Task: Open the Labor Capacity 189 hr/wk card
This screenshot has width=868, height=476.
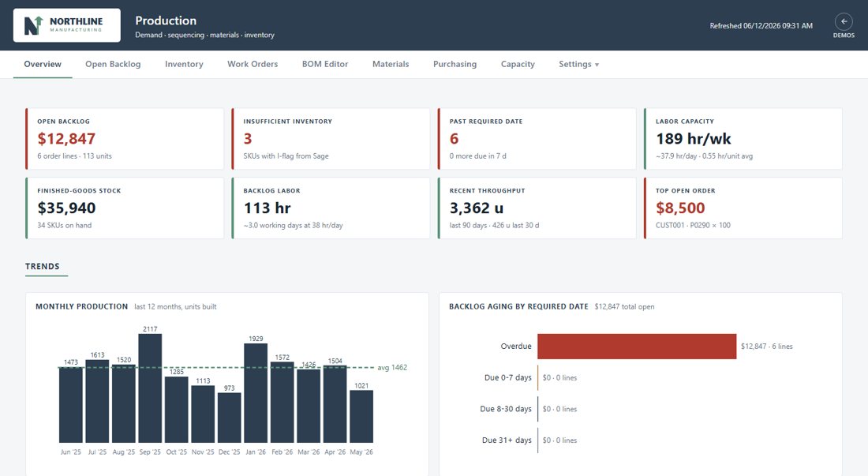Action: click(x=743, y=139)
